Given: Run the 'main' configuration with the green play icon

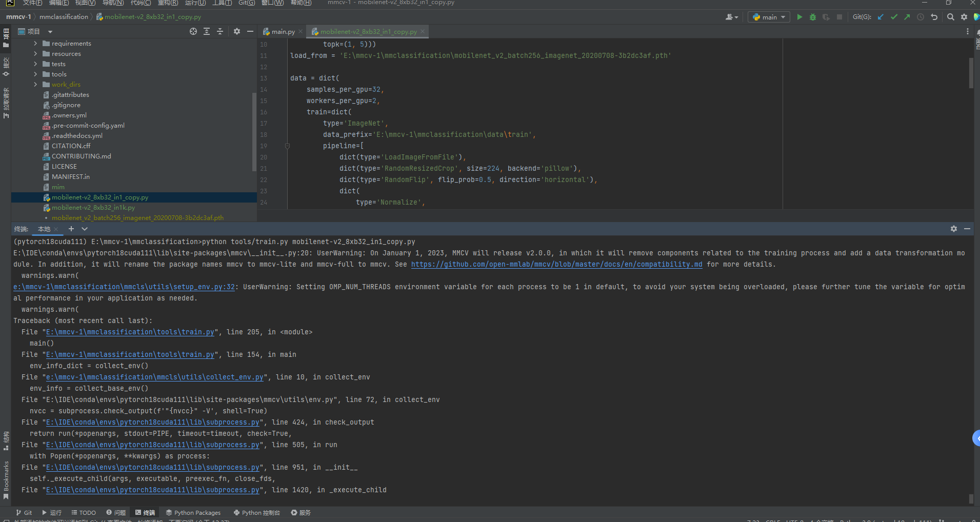Looking at the screenshot, I should click(799, 16).
